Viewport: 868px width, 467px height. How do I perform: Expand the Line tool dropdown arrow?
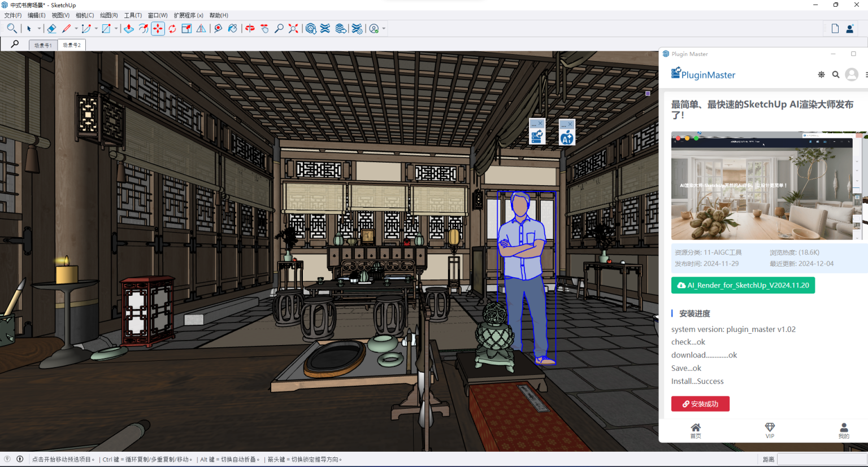76,28
